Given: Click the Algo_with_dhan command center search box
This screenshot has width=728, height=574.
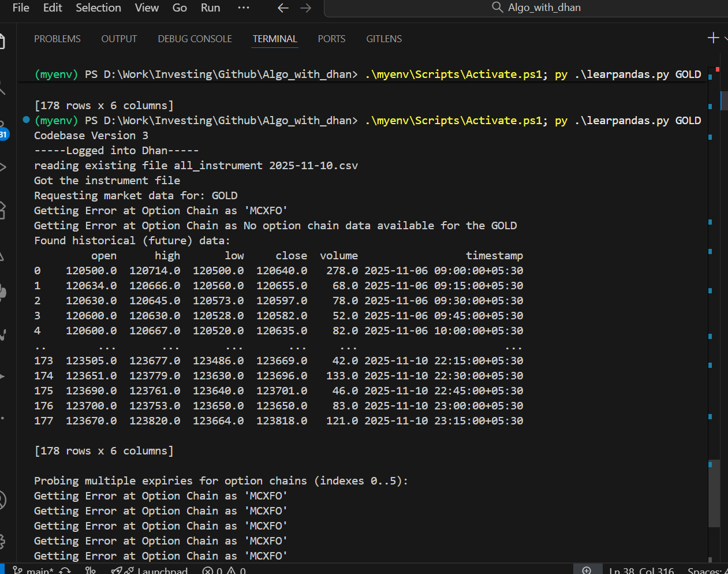Looking at the screenshot, I should tap(537, 8).
